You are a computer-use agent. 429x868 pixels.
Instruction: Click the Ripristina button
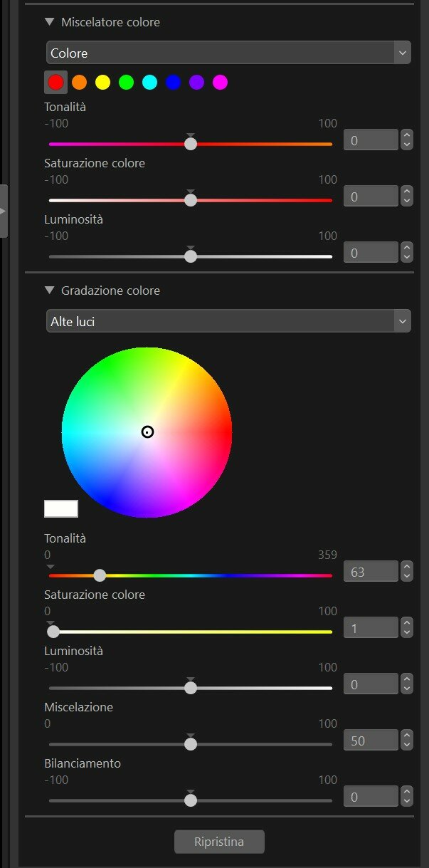(x=219, y=842)
